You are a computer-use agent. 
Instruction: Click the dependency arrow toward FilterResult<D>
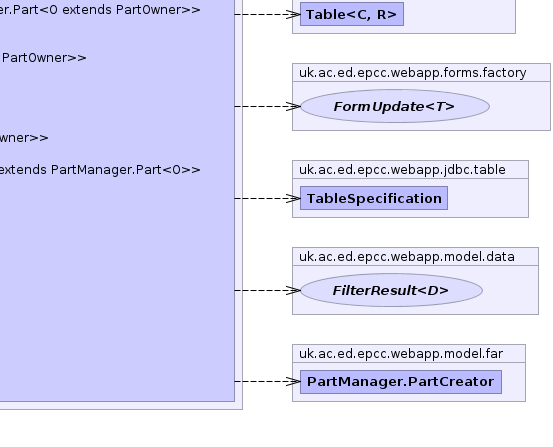pyautogui.click(x=267, y=290)
